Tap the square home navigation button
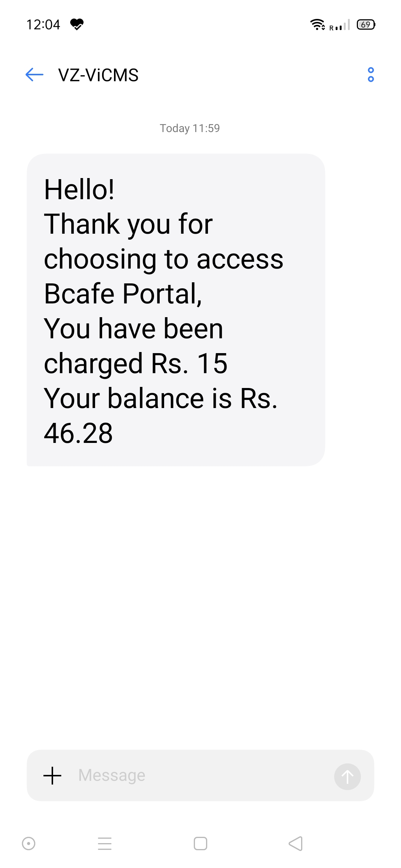The height and width of the screenshot is (868, 401). click(200, 844)
